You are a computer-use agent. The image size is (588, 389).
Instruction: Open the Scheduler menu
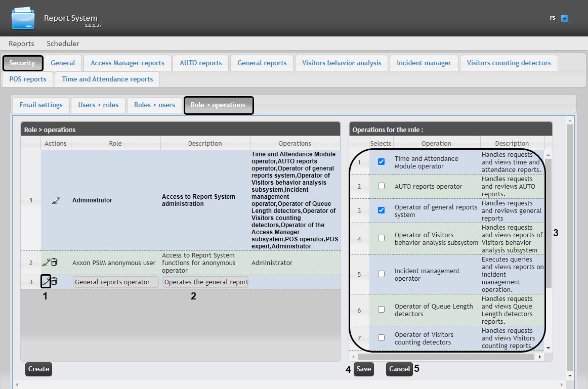pyautogui.click(x=63, y=44)
